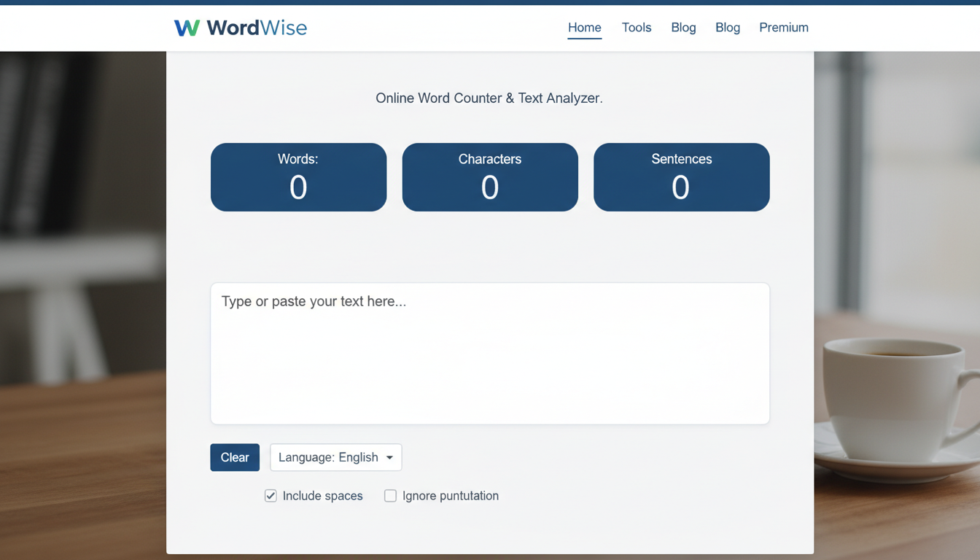Select the Sentences counter card

coord(681,177)
